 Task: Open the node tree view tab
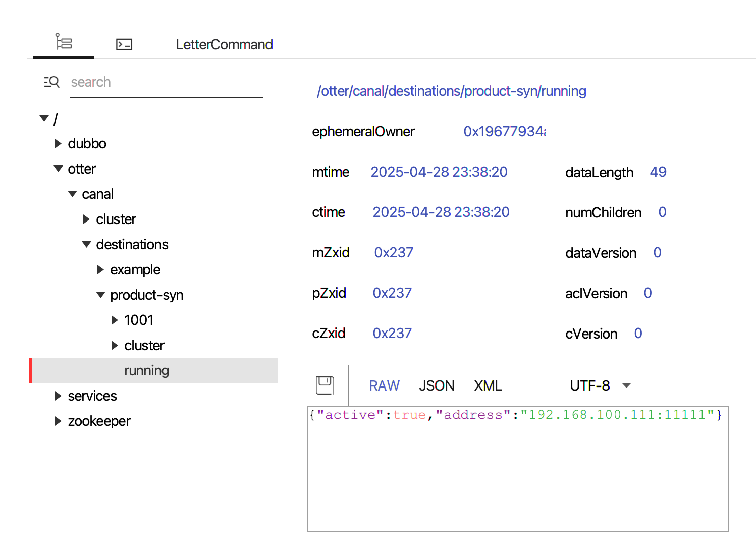tap(64, 42)
